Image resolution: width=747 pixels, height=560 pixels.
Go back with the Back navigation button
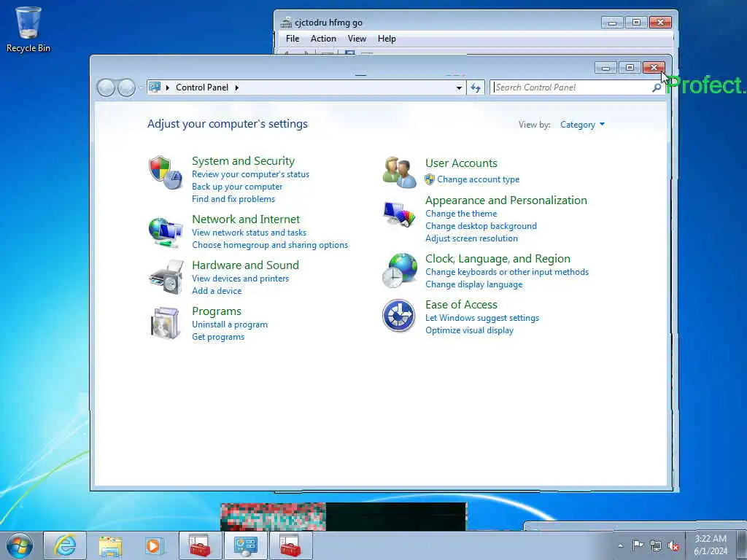106,87
